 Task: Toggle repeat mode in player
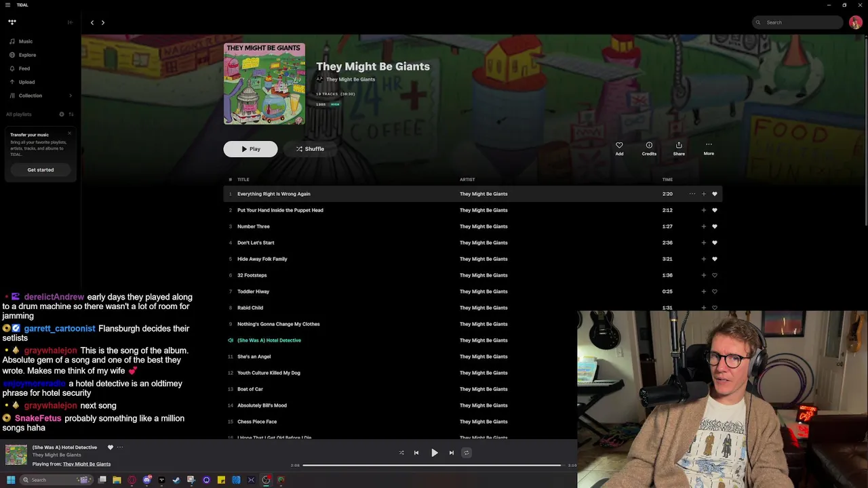pyautogui.click(x=466, y=453)
